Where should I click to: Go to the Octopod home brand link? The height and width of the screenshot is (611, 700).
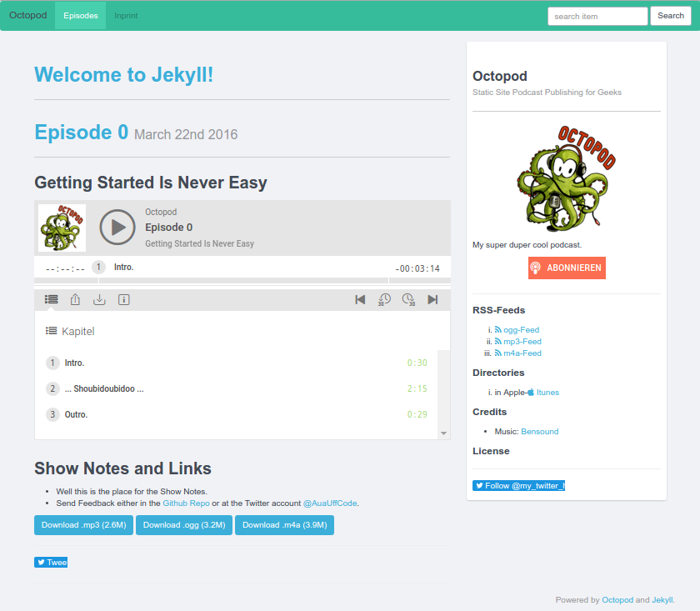coord(28,15)
